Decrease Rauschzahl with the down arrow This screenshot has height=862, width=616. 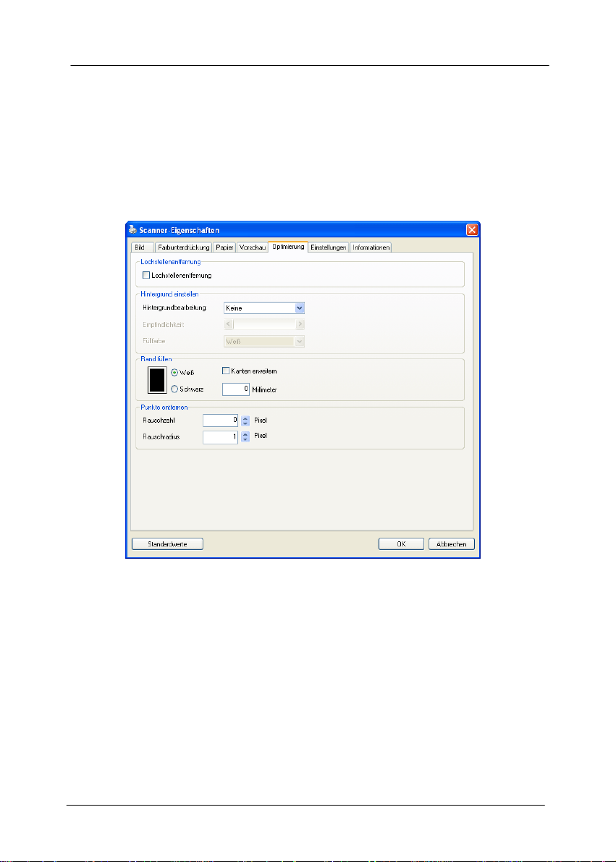click(245, 423)
